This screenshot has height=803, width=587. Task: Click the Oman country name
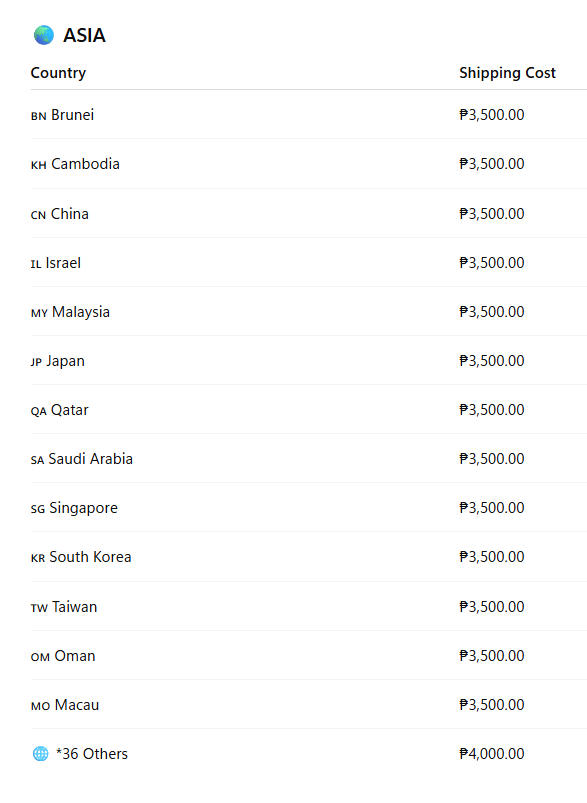coord(75,656)
